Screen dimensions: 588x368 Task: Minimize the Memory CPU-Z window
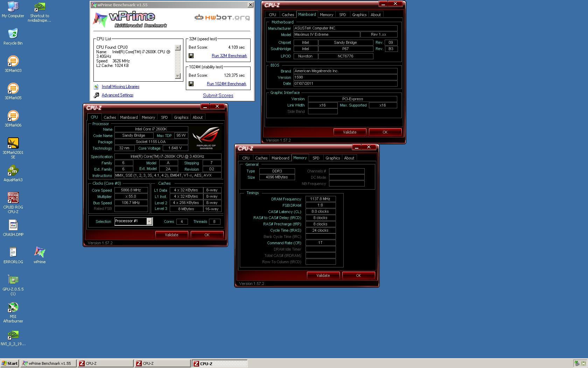[x=356, y=147]
